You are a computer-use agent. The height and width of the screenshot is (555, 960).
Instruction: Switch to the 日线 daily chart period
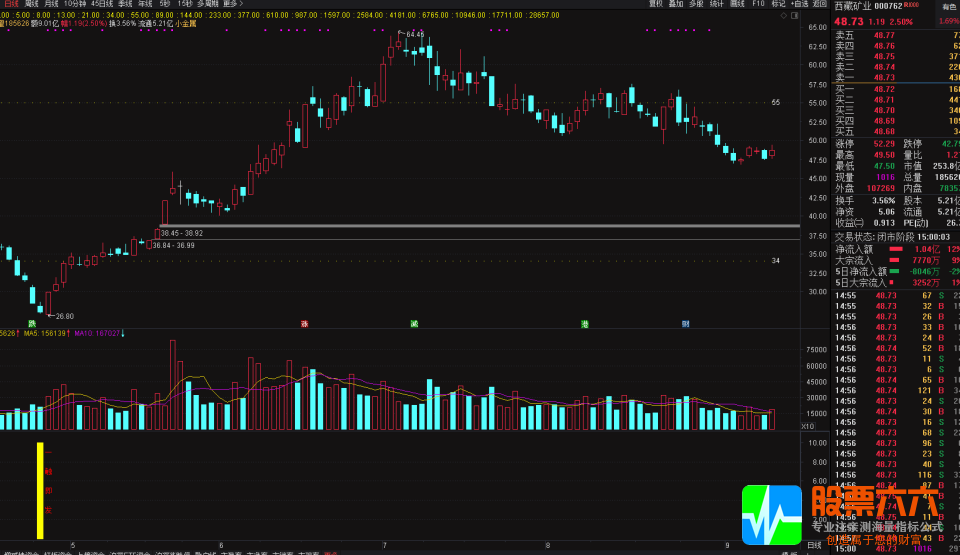(x=11, y=4)
